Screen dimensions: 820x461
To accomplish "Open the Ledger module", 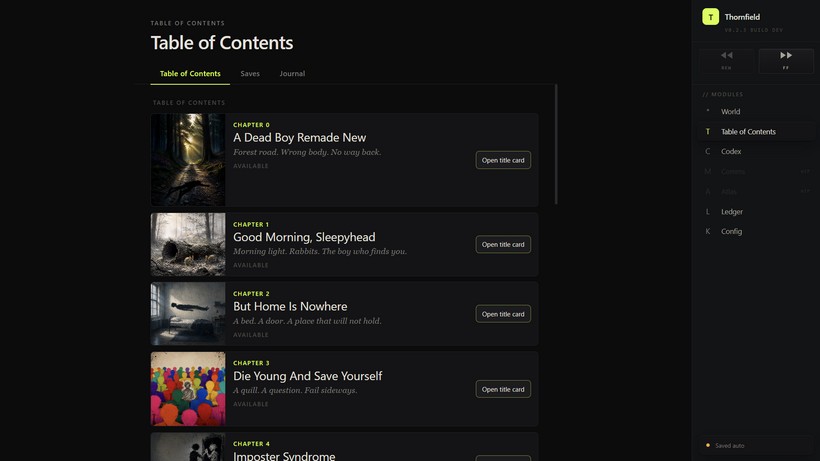I will [756, 212].
